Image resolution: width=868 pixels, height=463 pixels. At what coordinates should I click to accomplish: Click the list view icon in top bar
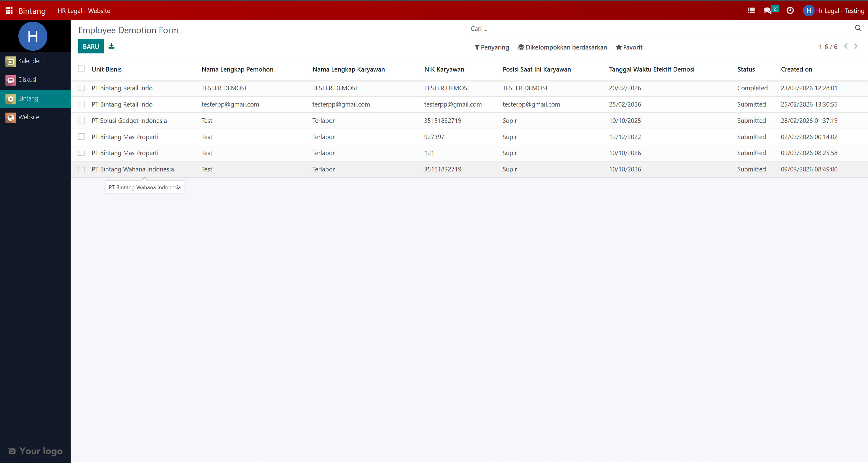pos(751,11)
